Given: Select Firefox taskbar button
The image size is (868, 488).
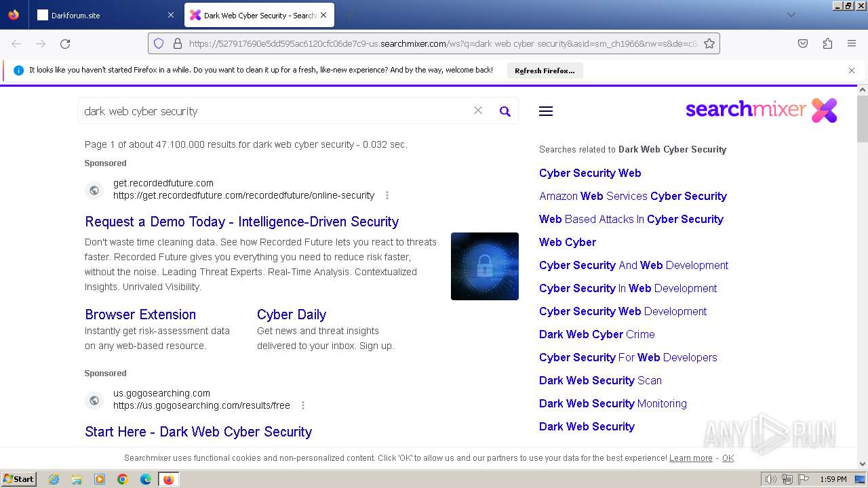Looking at the screenshot, I should [168, 479].
